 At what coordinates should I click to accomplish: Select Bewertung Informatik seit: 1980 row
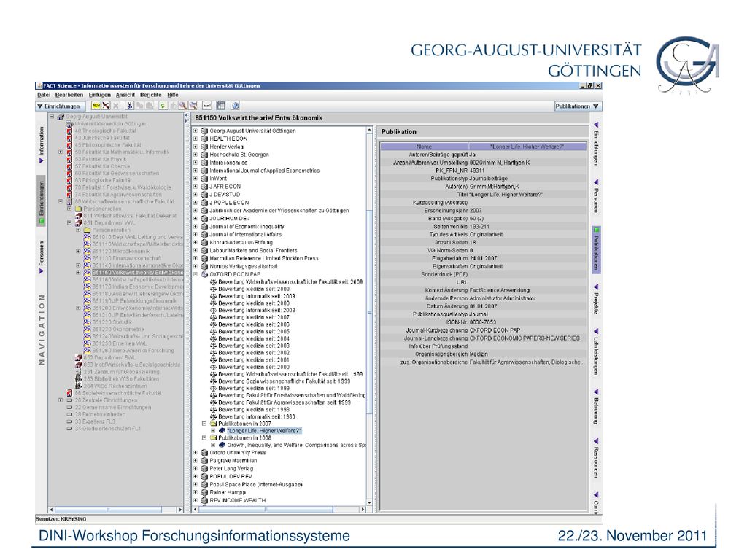click(x=257, y=416)
